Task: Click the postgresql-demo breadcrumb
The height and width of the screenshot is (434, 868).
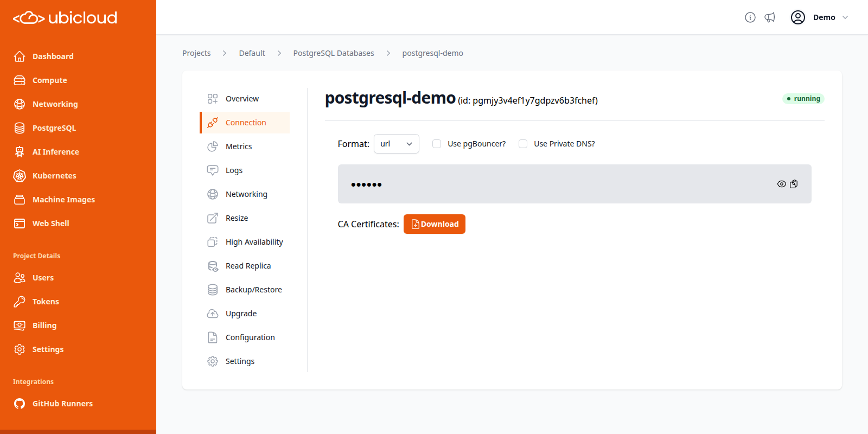Action: [x=433, y=53]
